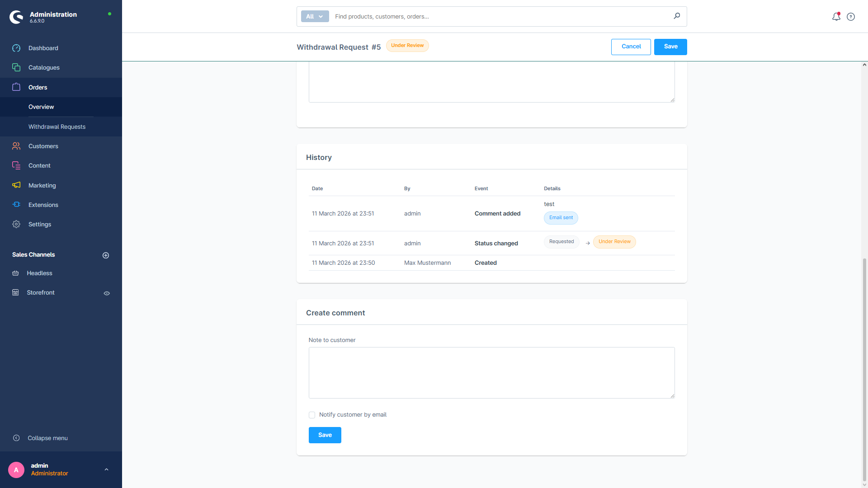Save the comment with bottom Save button

click(325, 435)
